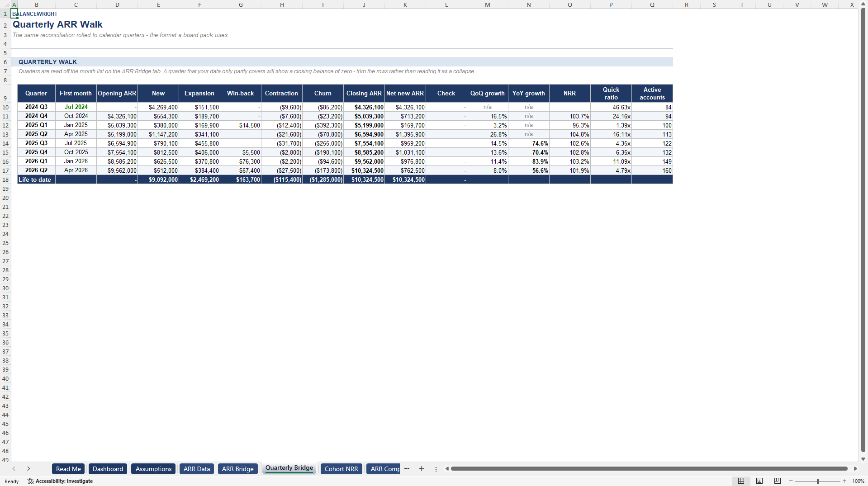Open the ARR Bridge sheet tab
The height and width of the screenshot is (486, 868).
[x=238, y=469]
